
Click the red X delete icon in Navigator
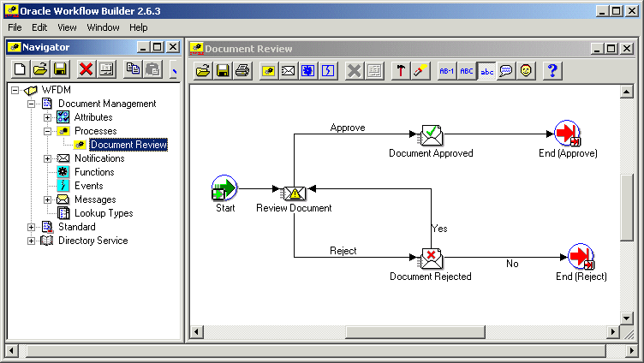pos(86,69)
